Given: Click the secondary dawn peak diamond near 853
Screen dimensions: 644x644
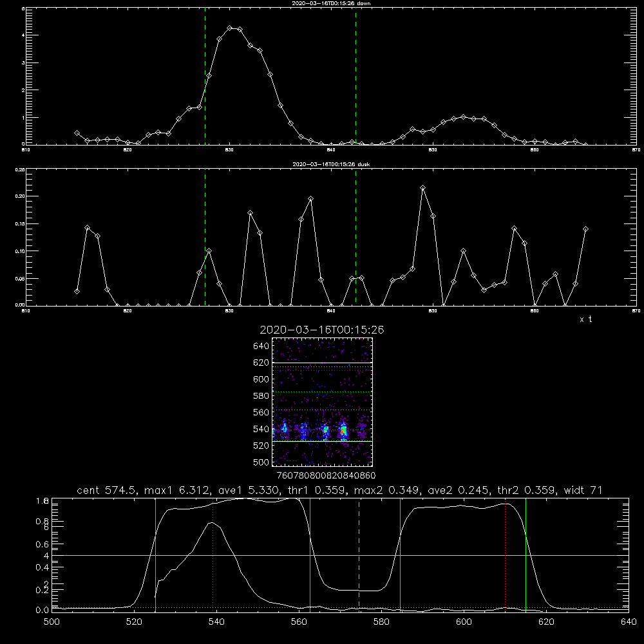Looking at the screenshot, I should coord(463,117).
